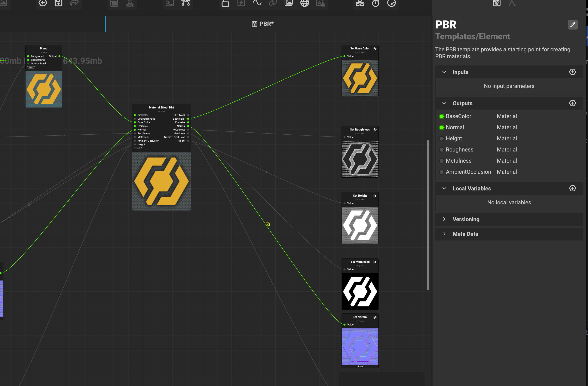
Task: Select the Metalness output in the Outputs list
Action: point(509,161)
